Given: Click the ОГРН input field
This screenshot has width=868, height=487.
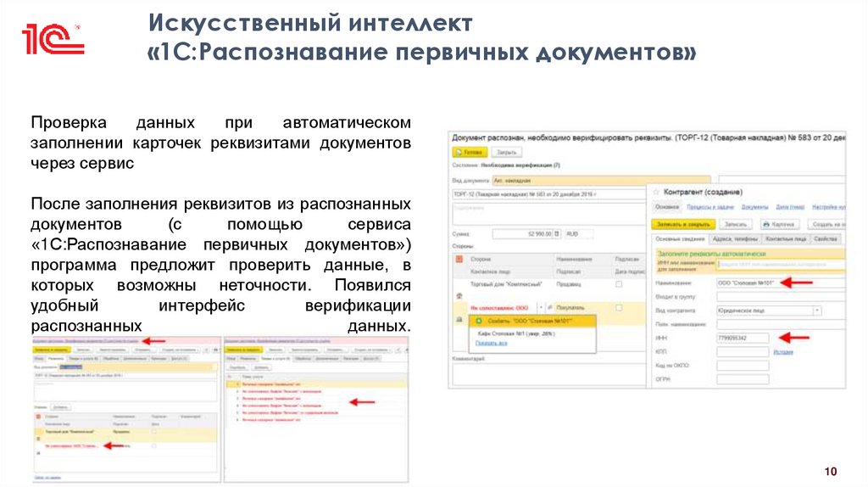Looking at the screenshot, I should point(743,379).
